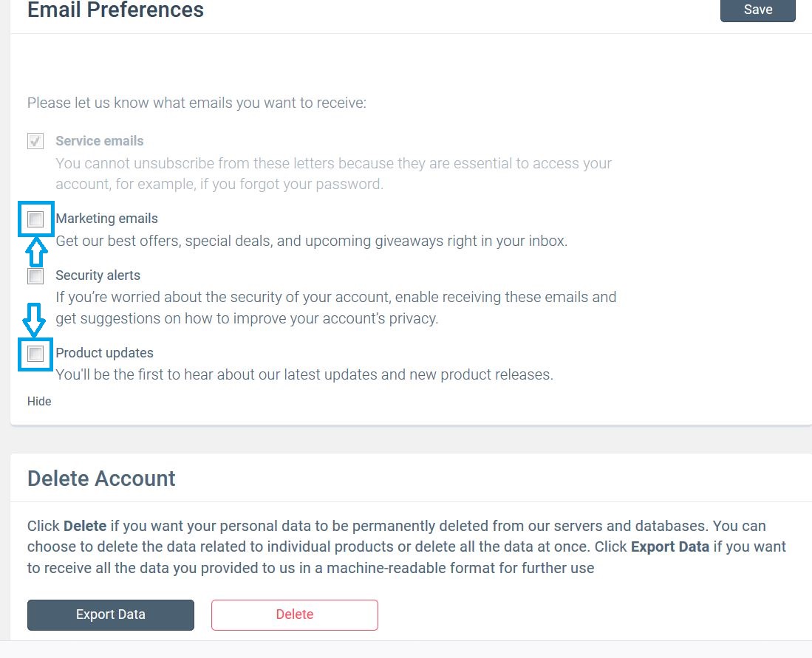Click bold Export Data text in the paragraph
Screen dimensions: 812x658
pyautogui.click(x=669, y=547)
